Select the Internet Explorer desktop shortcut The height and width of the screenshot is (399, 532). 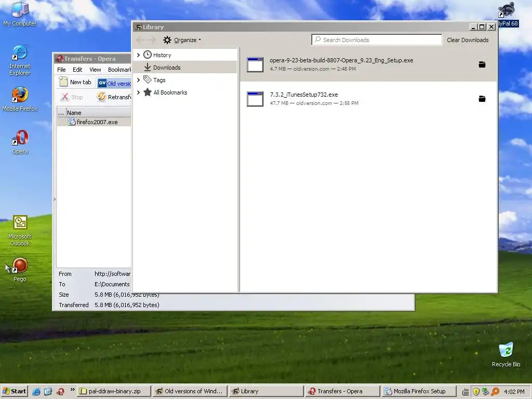point(20,60)
